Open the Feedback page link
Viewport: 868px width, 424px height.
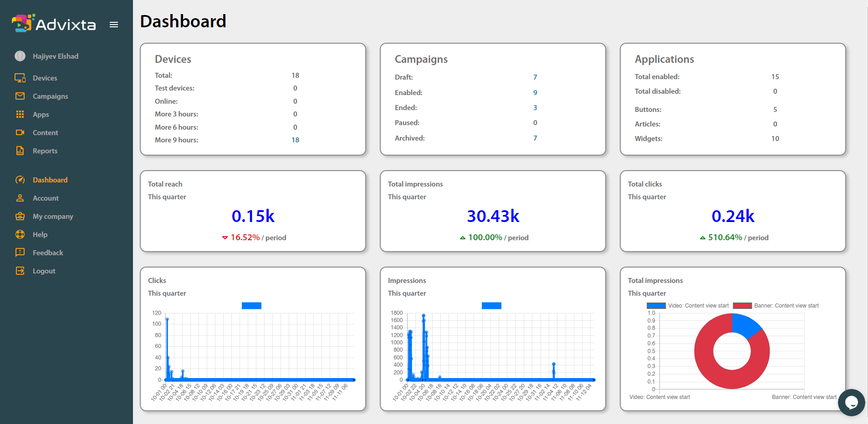click(x=48, y=252)
